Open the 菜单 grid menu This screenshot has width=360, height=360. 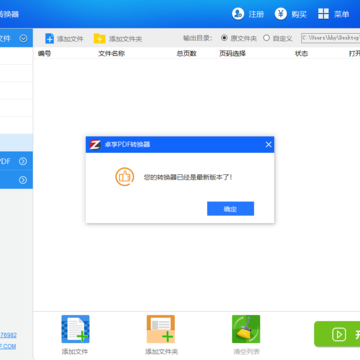coord(333,14)
